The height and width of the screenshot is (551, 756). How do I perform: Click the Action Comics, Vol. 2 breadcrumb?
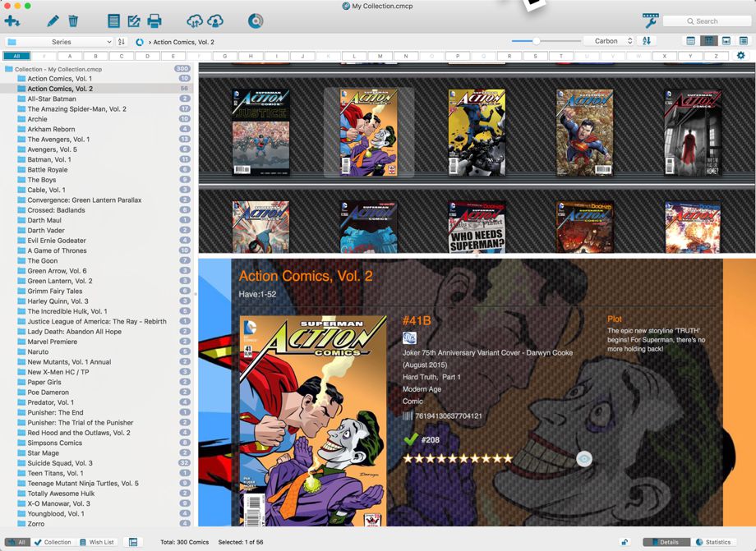(184, 42)
